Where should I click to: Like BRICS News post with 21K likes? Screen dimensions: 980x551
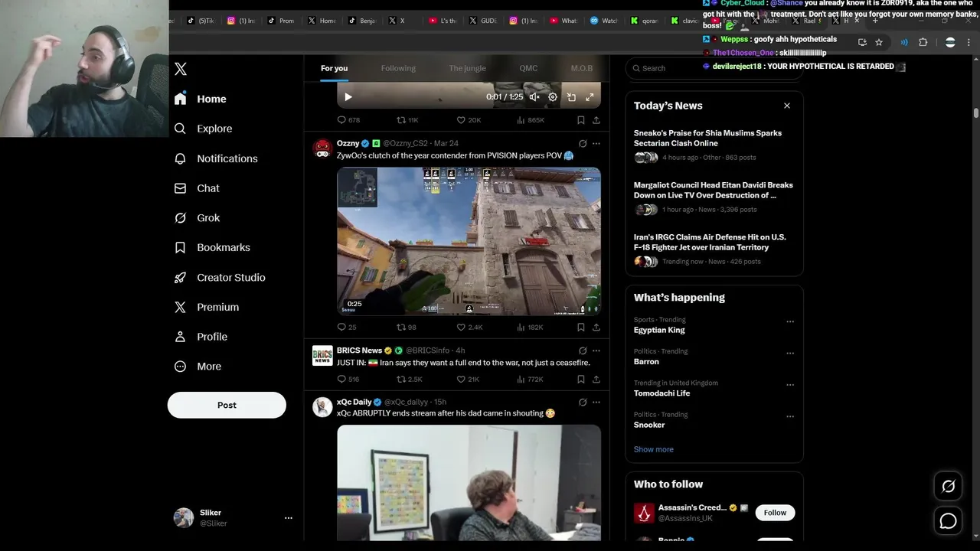point(468,379)
